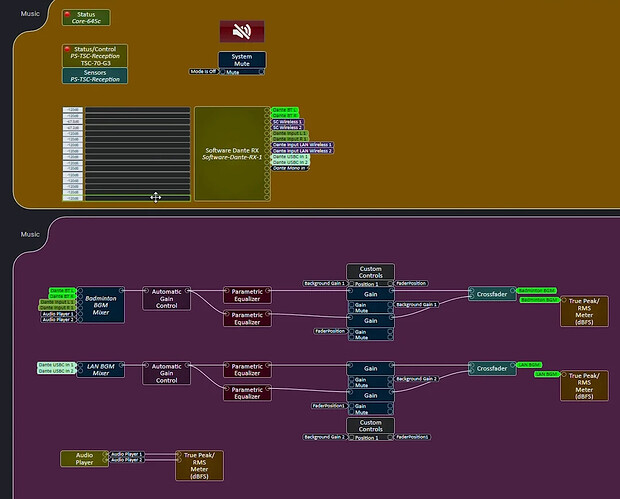
Task: Open the Custom Controls block above Background Gain 1
Action: [x=370, y=272]
